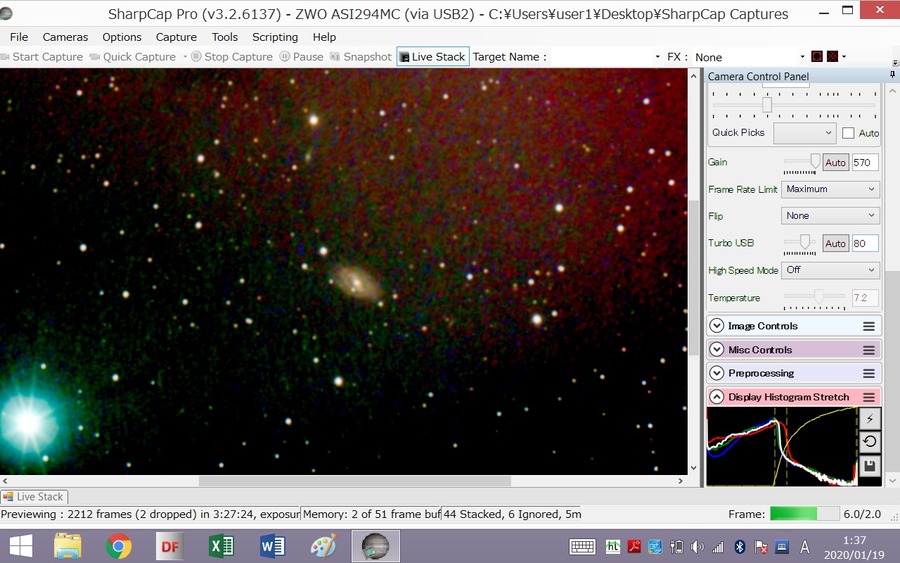Expand the Misc Controls section
The height and width of the screenshot is (563, 900).
pos(716,349)
